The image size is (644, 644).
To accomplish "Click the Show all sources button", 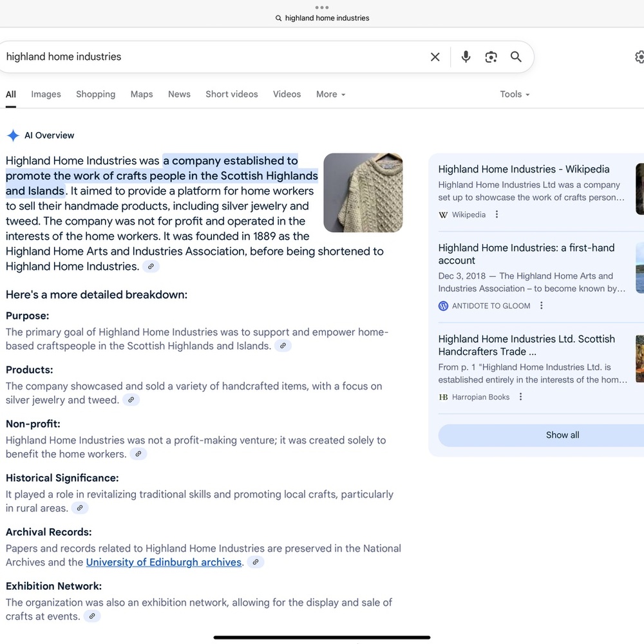I will [x=562, y=435].
